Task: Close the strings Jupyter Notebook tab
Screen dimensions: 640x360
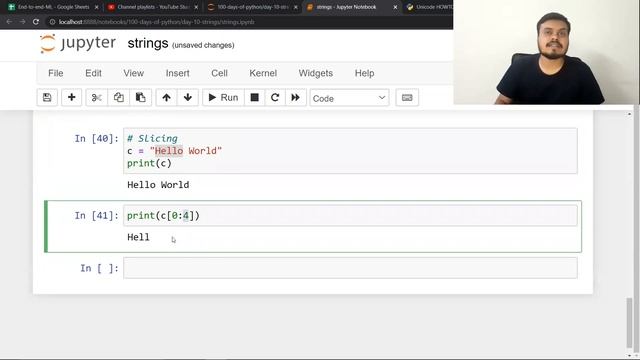Action: click(395, 7)
